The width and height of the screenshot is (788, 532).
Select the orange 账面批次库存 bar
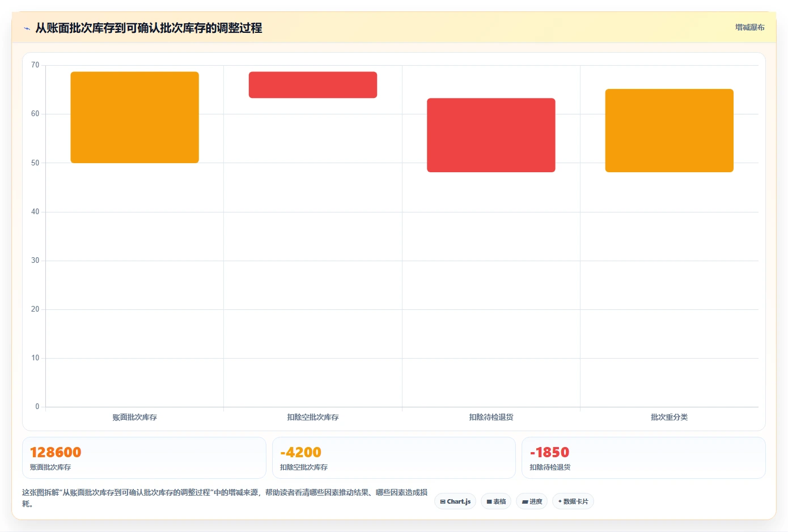pos(134,117)
